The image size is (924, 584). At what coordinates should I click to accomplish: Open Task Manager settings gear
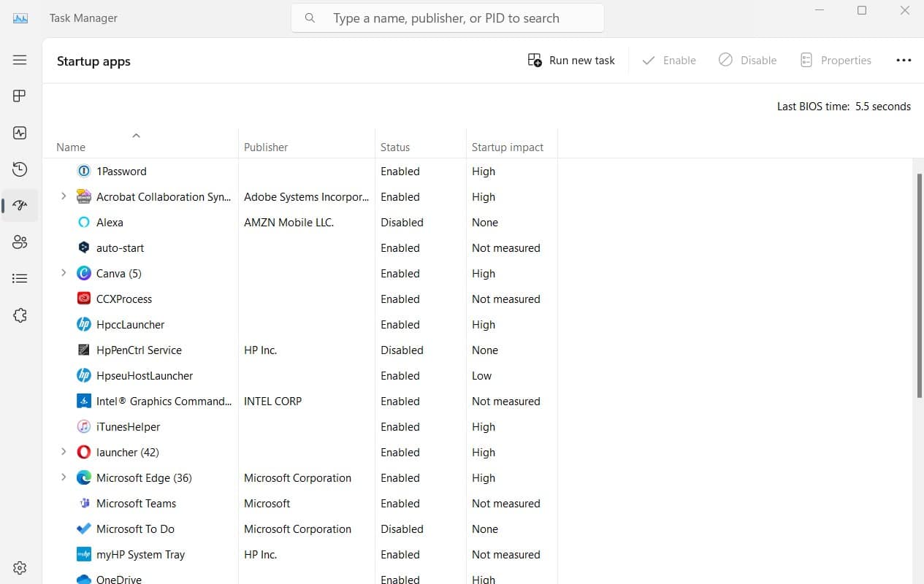point(20,568)
